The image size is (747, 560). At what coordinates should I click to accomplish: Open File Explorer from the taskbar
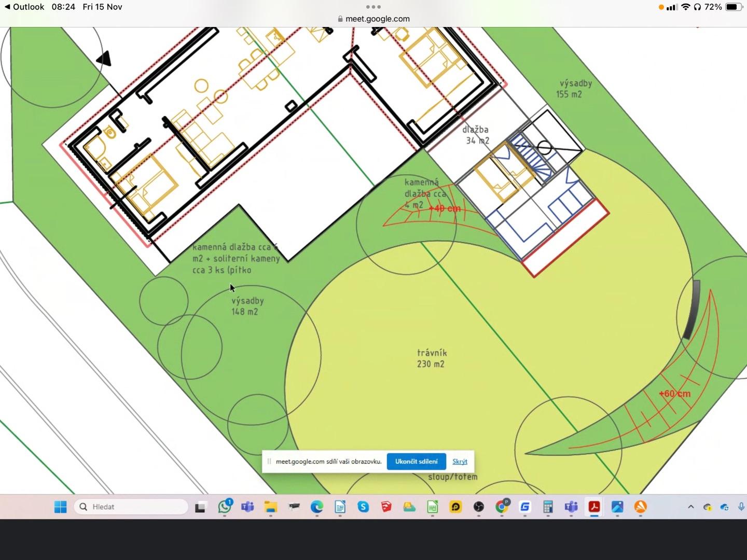271,507
